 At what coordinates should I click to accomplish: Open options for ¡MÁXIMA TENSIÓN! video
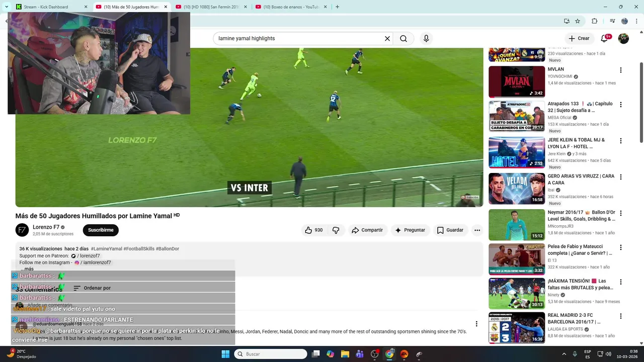620,282
